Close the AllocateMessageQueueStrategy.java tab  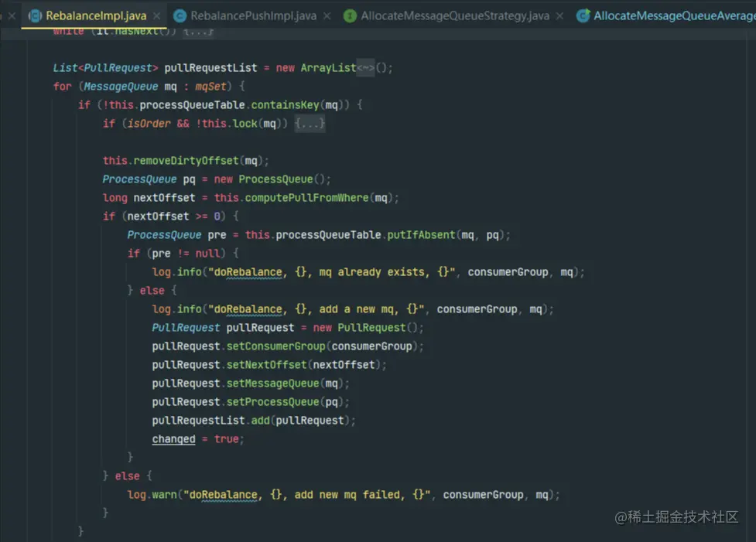coord(559,16)
